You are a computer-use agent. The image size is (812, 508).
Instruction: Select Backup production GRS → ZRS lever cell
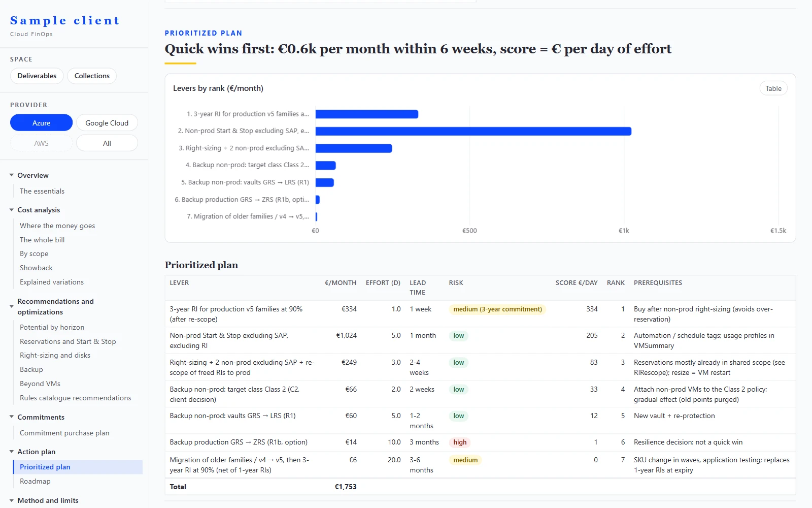pos(239,442)
